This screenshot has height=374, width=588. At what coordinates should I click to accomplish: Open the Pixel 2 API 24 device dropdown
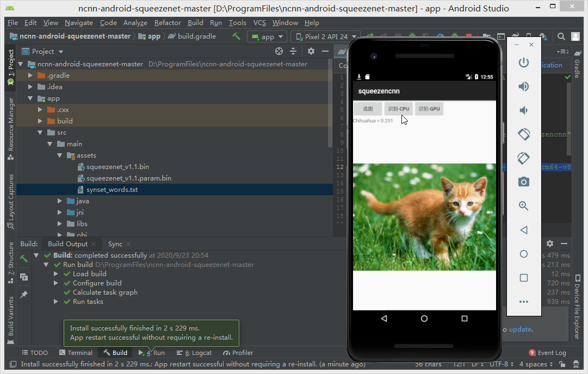[325, 37]
